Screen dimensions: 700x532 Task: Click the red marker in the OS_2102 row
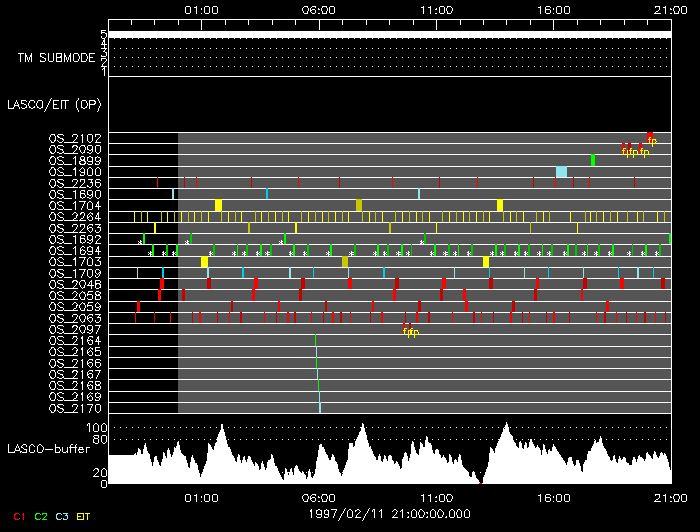pyautogui.click(x=650, y=137)
